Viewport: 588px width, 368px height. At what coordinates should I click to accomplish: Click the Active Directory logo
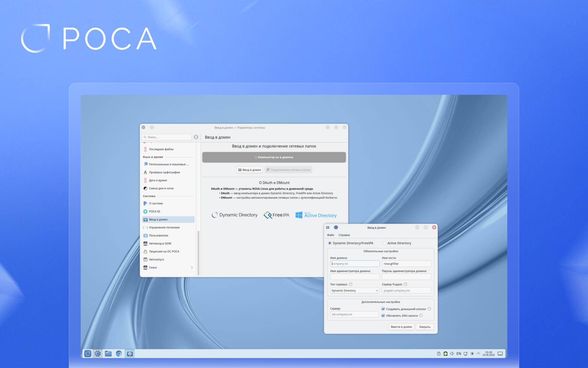coord(316,215)
